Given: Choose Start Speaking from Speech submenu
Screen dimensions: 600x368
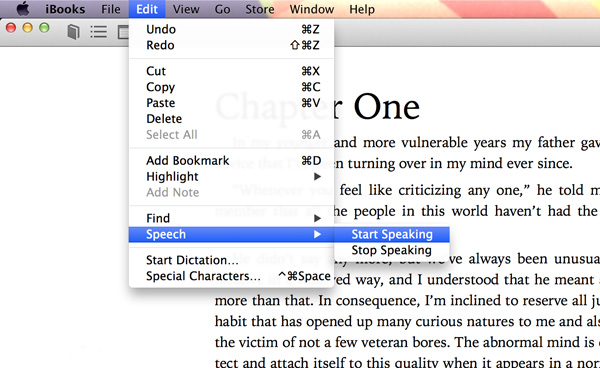Looking at the screenshot, I should pyautogui.click(x=392, y=234).
